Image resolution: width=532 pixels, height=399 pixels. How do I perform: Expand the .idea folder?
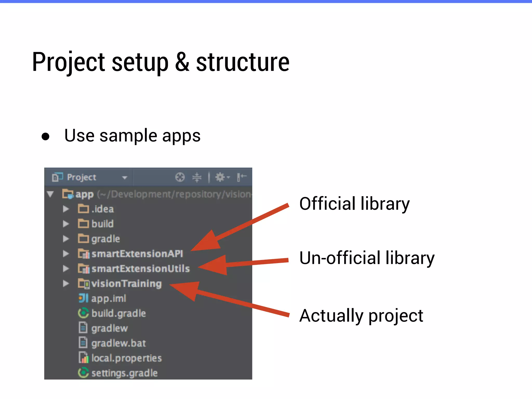pos(66,209)
